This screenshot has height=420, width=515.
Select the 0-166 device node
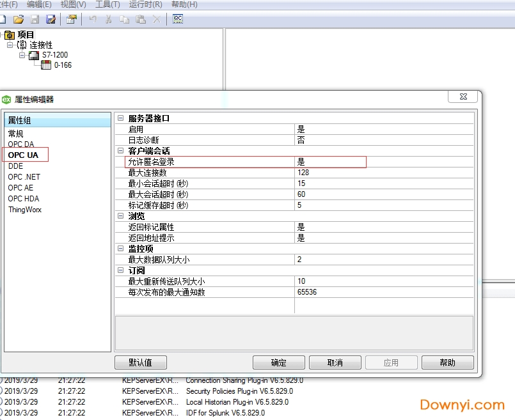62,65
